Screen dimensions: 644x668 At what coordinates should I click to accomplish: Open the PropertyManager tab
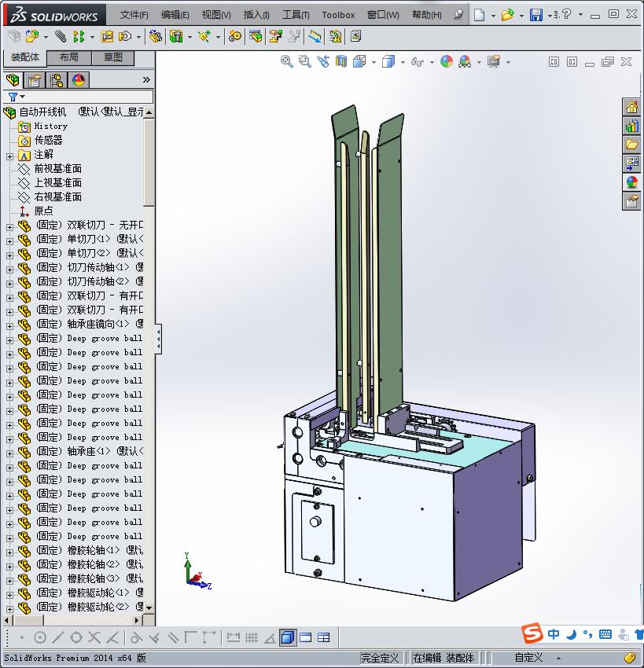point(35,80)
